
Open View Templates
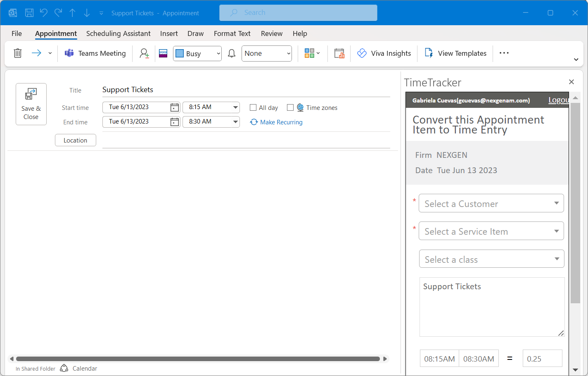click(x=455, y=53)
